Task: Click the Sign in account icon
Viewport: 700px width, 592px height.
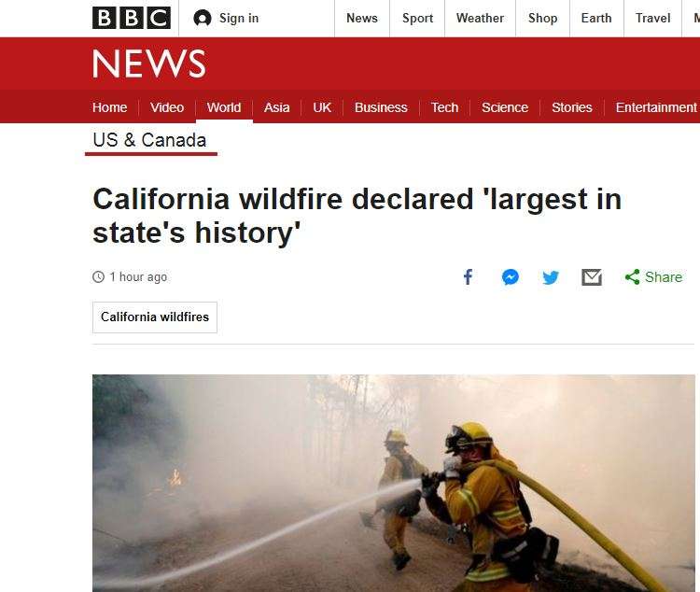Action: (x=203, y=19)
